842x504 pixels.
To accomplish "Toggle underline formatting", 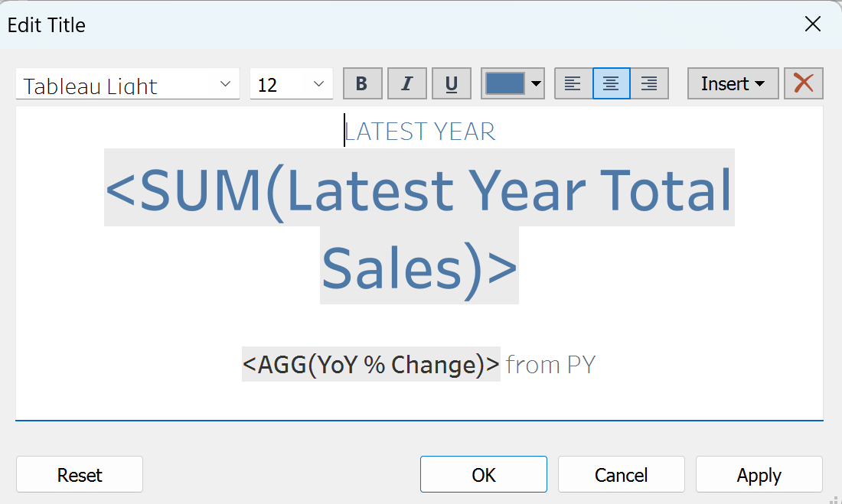I will (452, 84).
